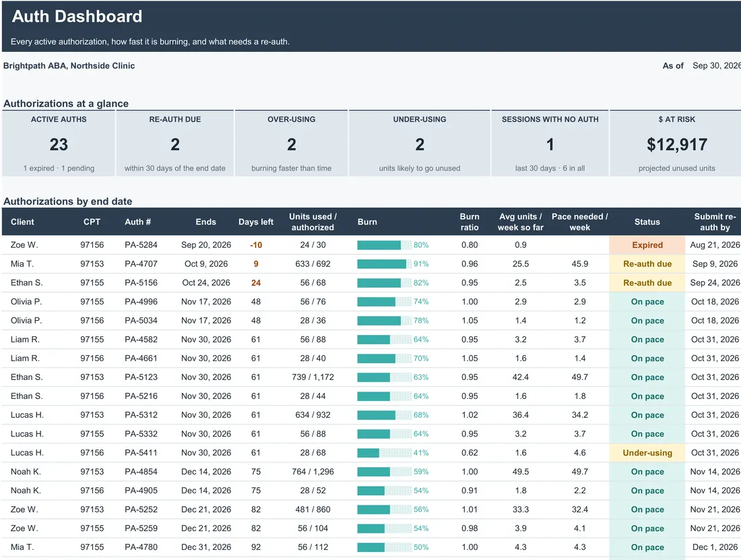Click the Ends column header

[x=206, y=222]
